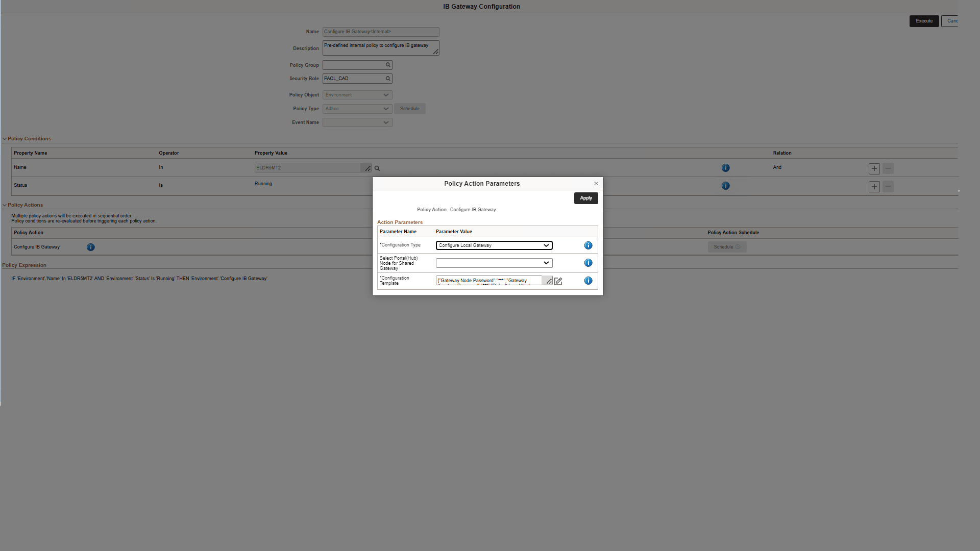This screenshot has width=980, height=551.
Task: Add condition row after Name
Action: pos(874,168)
